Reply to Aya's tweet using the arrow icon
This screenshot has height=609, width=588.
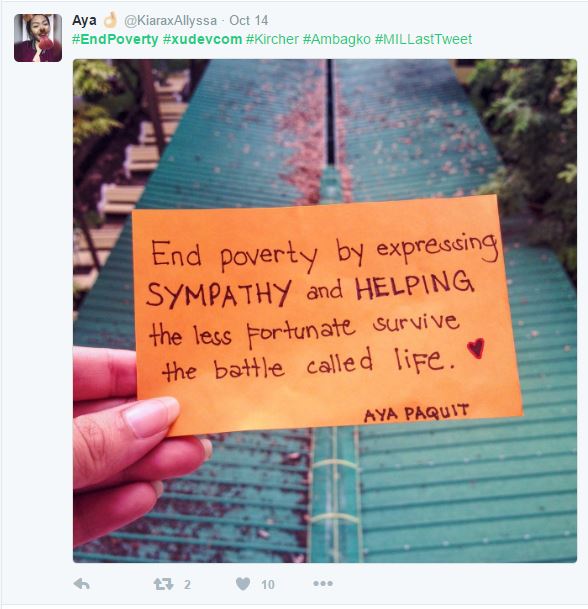coord(82,584)
